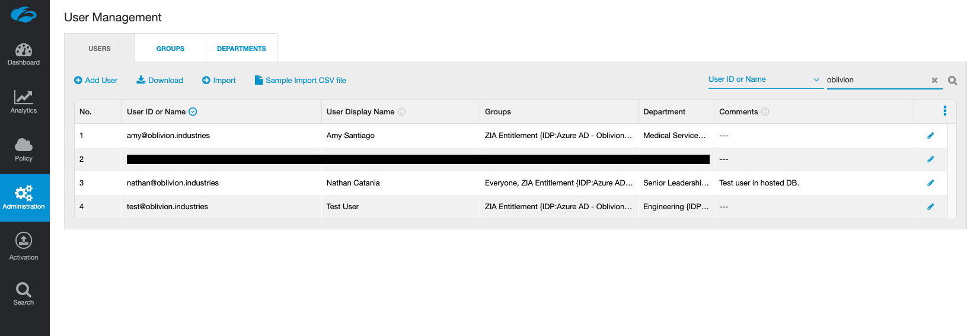Click the Sample Import CSV file link
The width and height of the screenshot is (980, 336).
pos(300,81)
